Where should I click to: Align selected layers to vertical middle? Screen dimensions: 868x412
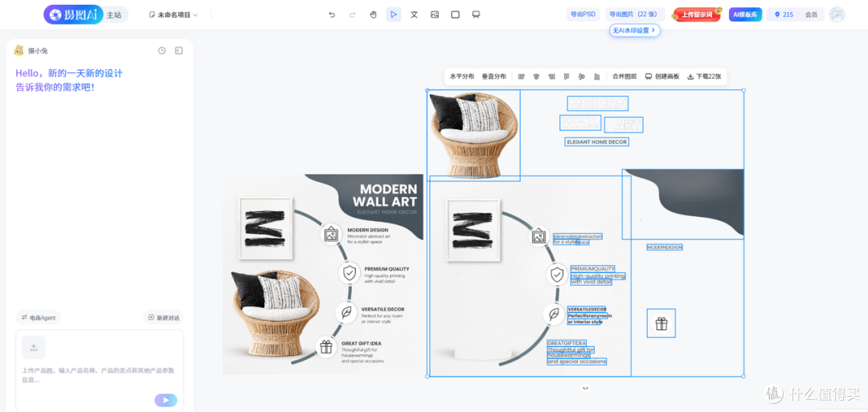(x=581, y=77)
